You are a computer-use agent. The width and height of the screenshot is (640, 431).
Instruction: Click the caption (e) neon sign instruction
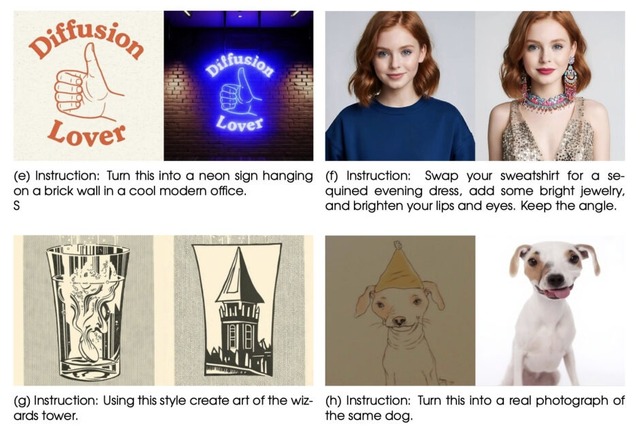point(163,183)
